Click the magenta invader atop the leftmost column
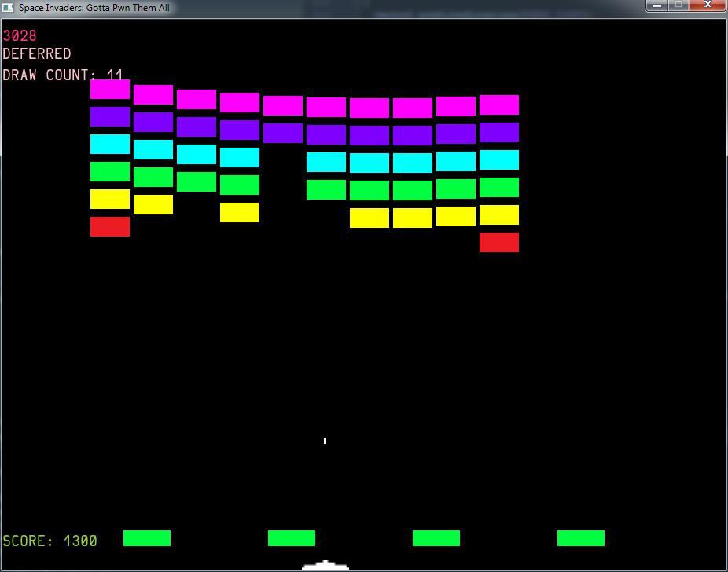Screen dimensions: 728x572 (110, 89)
